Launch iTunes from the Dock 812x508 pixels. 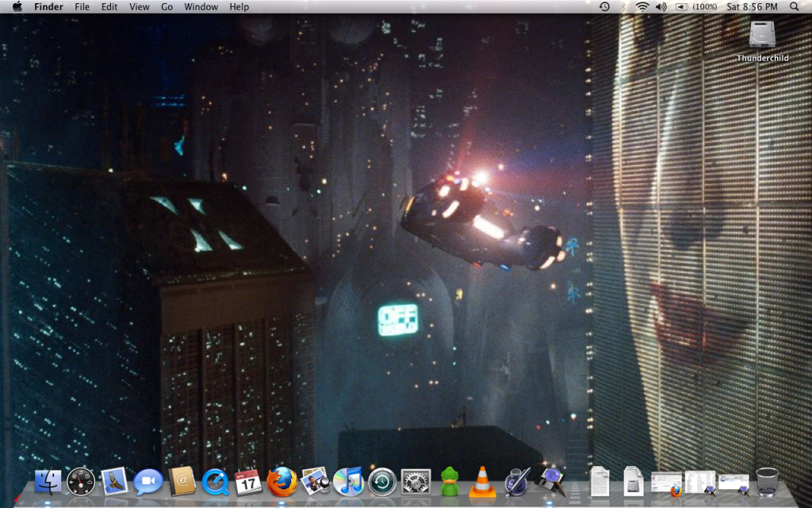[x=349, y=482]
